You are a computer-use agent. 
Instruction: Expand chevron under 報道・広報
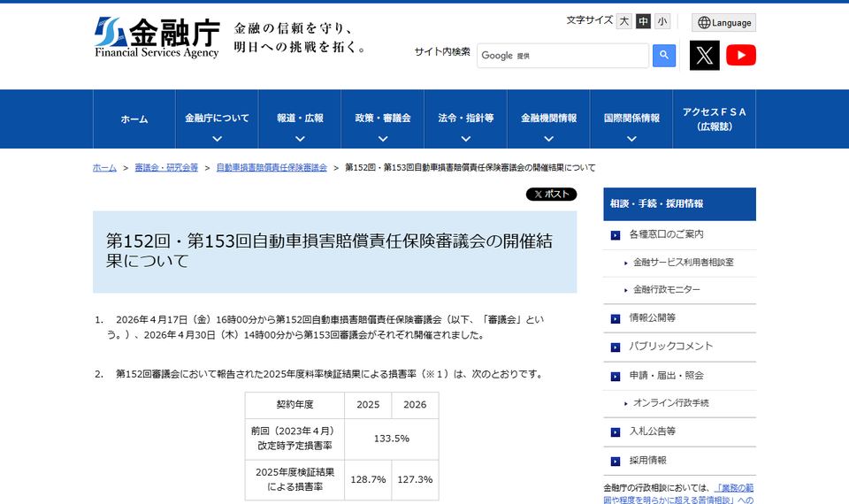click(x=300, y=139)
